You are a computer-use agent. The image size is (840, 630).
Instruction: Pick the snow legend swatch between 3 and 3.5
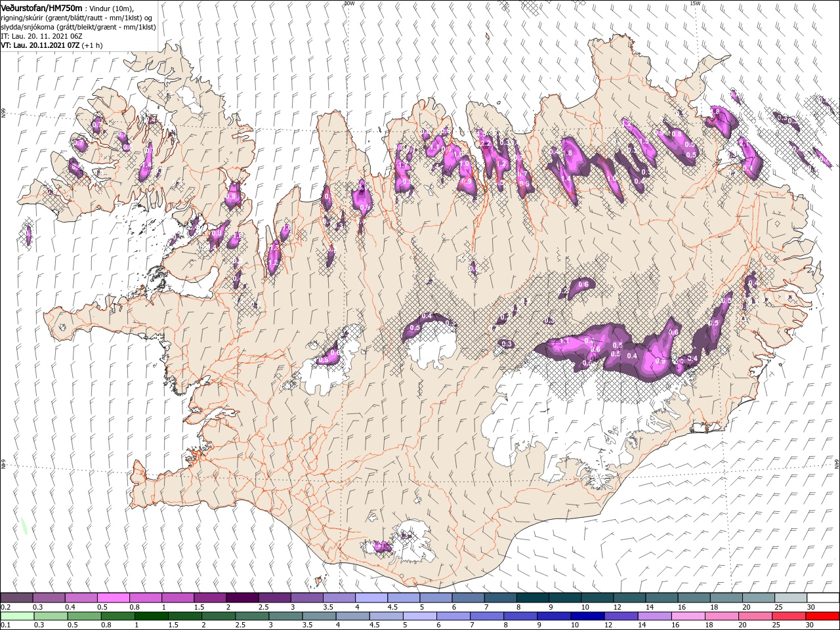click(306, 598)
